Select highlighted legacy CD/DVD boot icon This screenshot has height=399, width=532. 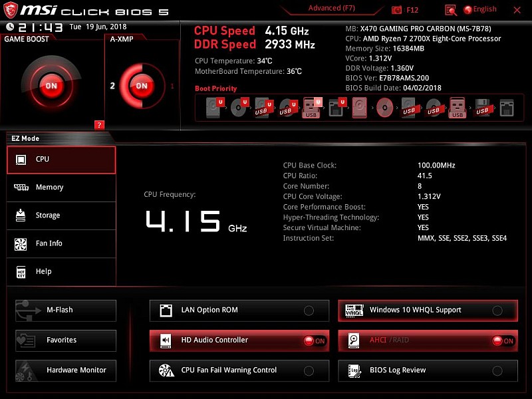coord(385,108)
